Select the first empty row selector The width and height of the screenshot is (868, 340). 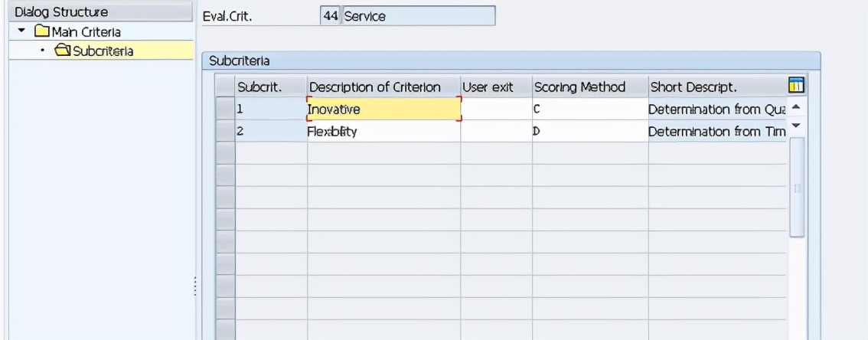pyautogui.click(x=224, y=153)
